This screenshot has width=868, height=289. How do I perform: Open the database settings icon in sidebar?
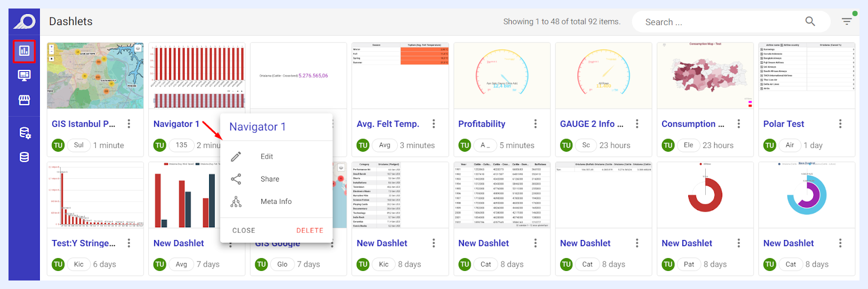point(24,133)
